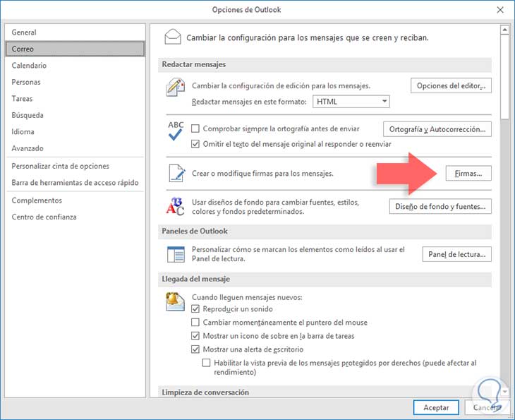Go to Personas options
Screen dimensions: 515x420
pyautogui.click(x=75, y=82)
